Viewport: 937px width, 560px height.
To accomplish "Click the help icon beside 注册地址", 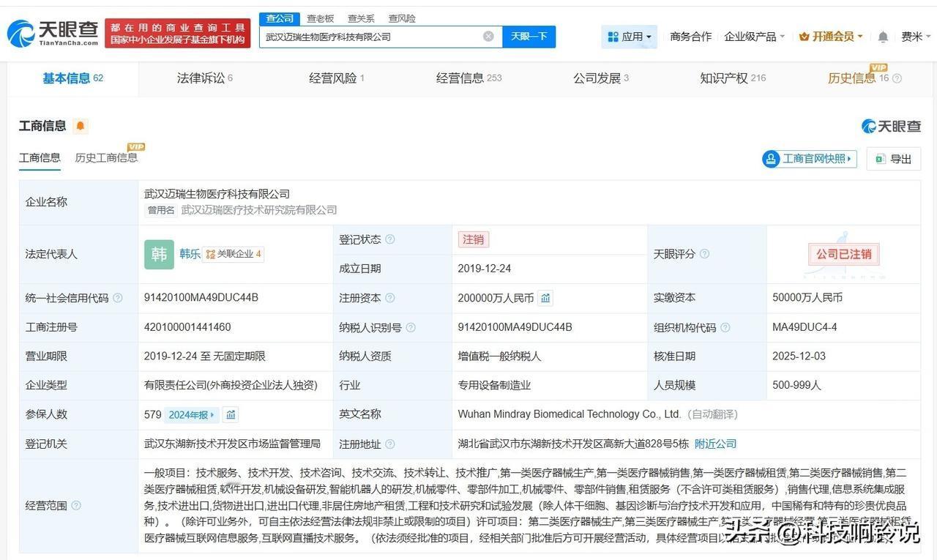I will point(390,444).
